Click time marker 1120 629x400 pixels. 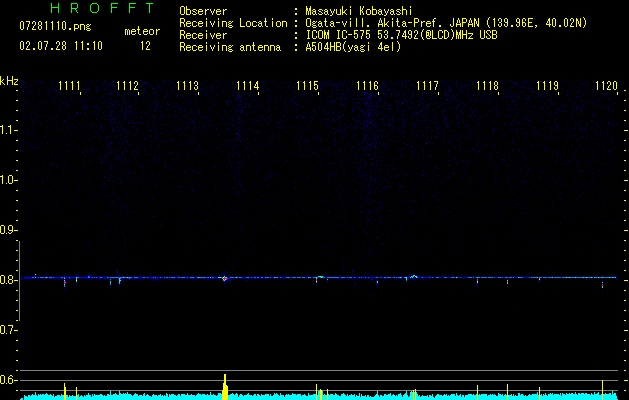click(x=606, y=86)
